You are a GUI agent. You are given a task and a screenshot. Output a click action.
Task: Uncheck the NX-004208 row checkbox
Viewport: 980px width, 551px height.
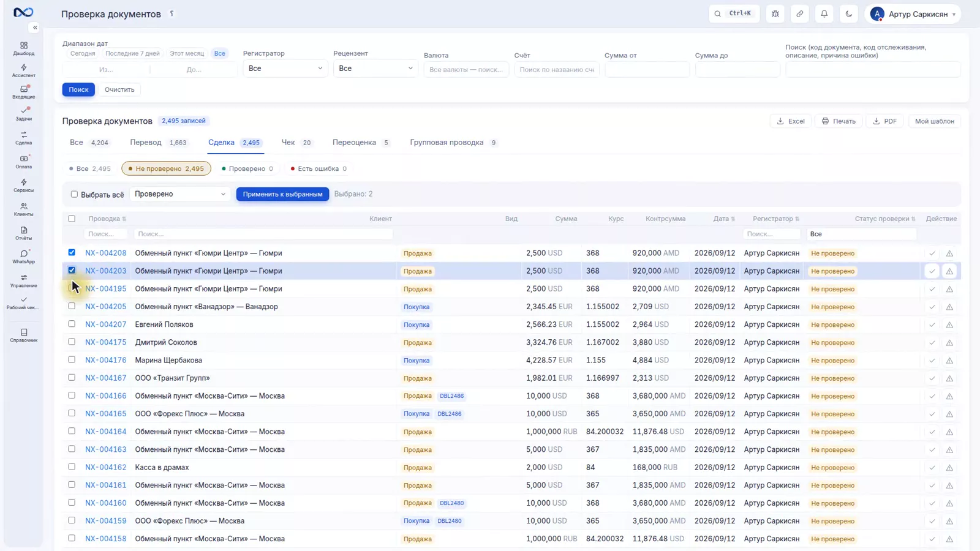pos(72,252)
